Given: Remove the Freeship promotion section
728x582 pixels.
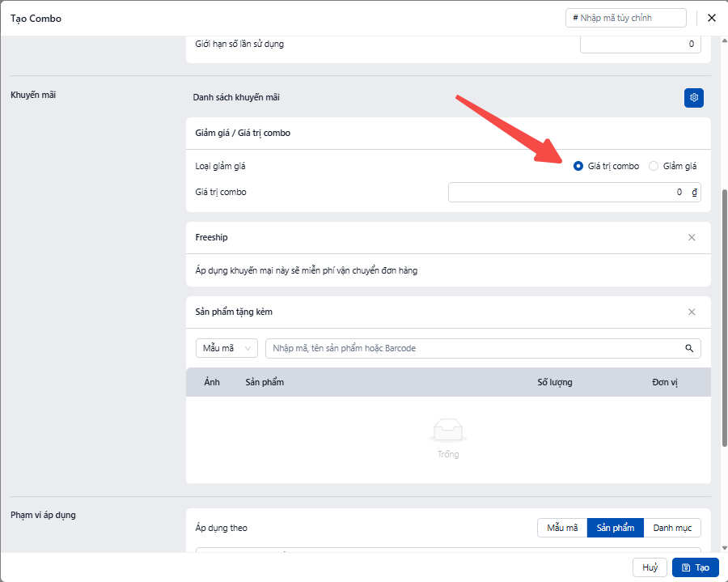Looking at the screenshot, I should point(692,238).
